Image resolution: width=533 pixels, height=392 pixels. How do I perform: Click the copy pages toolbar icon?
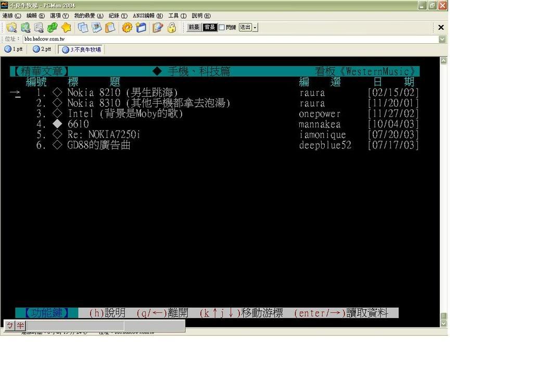[x=83, y=28]
